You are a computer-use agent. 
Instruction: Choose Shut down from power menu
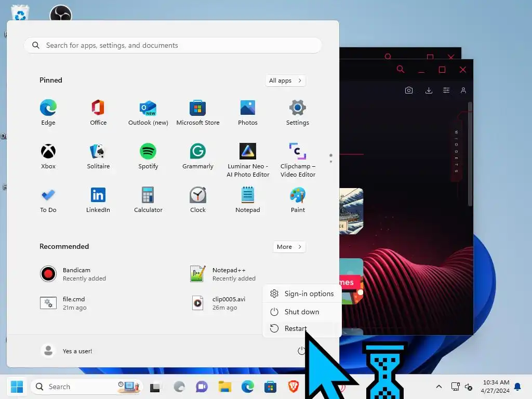[302, 312]
